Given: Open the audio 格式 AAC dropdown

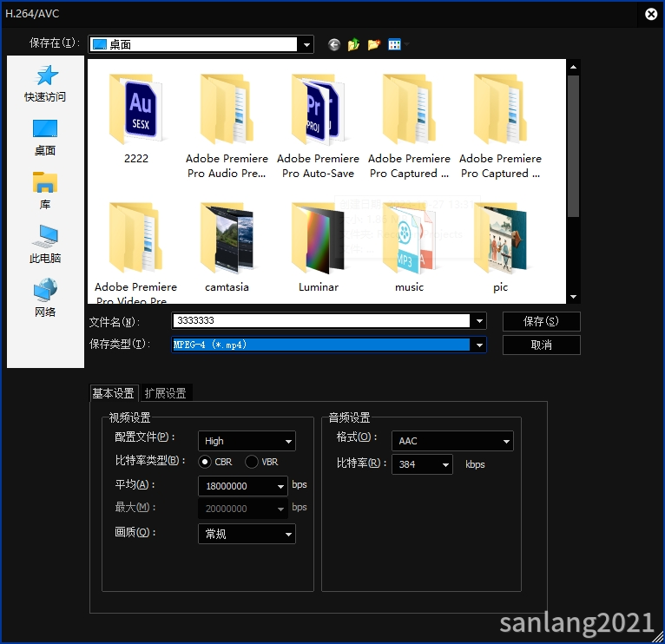Looking at the screenshot, I should [x=452, y=441].
